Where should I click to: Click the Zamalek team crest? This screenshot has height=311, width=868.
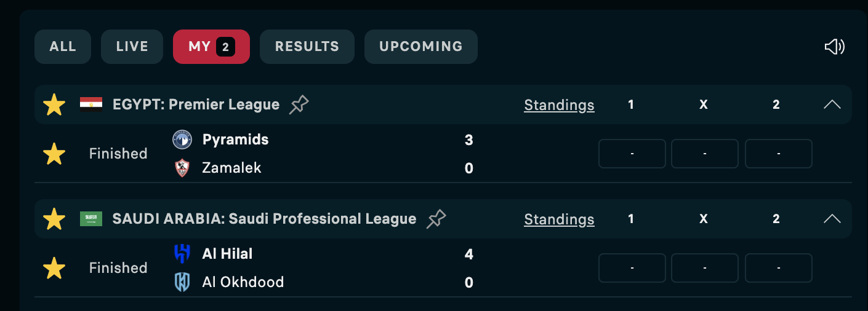tap(182, 168)
